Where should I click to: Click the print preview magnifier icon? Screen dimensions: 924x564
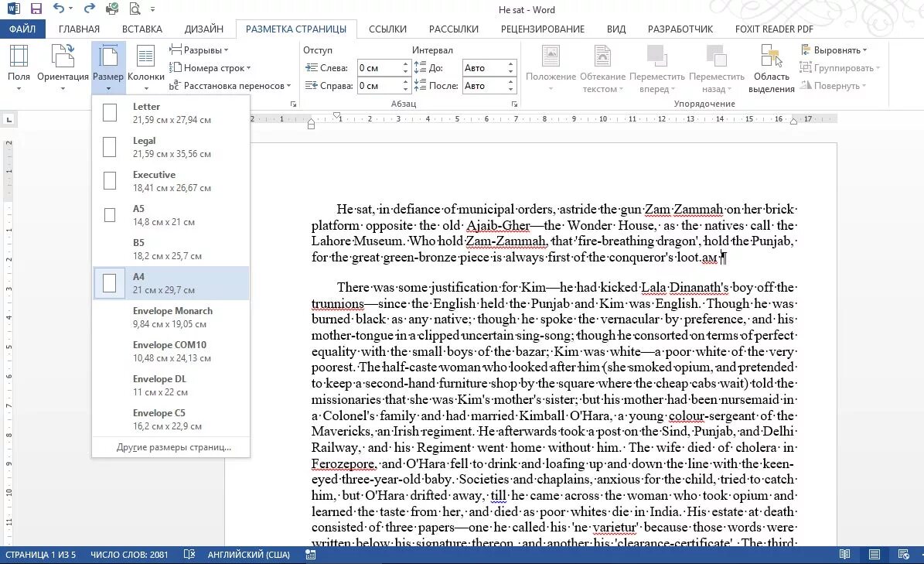pos(135,9)
